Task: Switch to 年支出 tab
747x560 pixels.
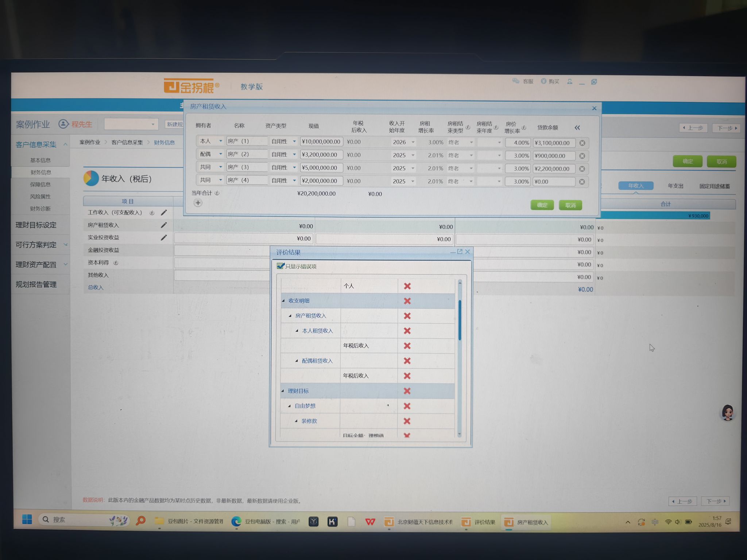Action: click(x=675, y=186)
